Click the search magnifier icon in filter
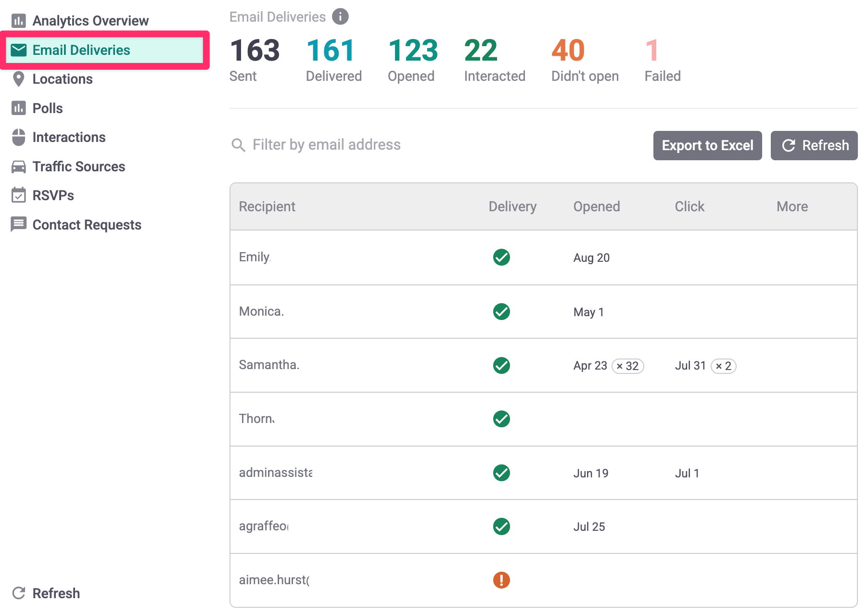This screenshot has height=615, width=868. click(x=238, y=145)
